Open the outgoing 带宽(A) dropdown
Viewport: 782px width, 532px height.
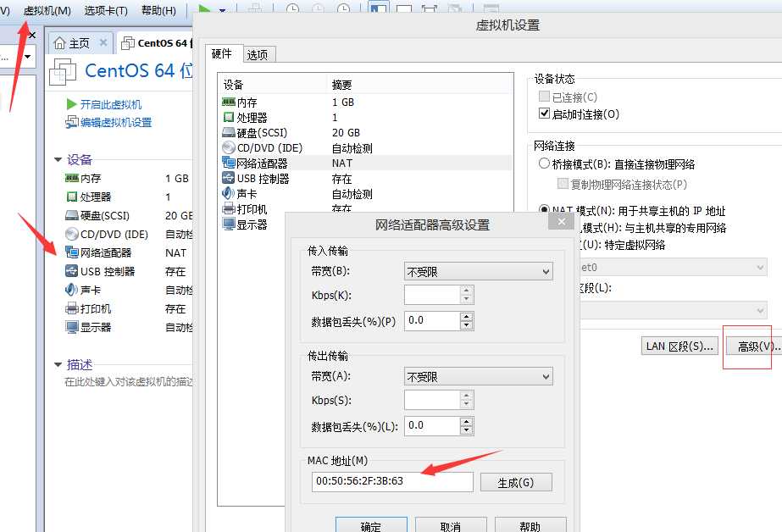(x=479, y=376)
